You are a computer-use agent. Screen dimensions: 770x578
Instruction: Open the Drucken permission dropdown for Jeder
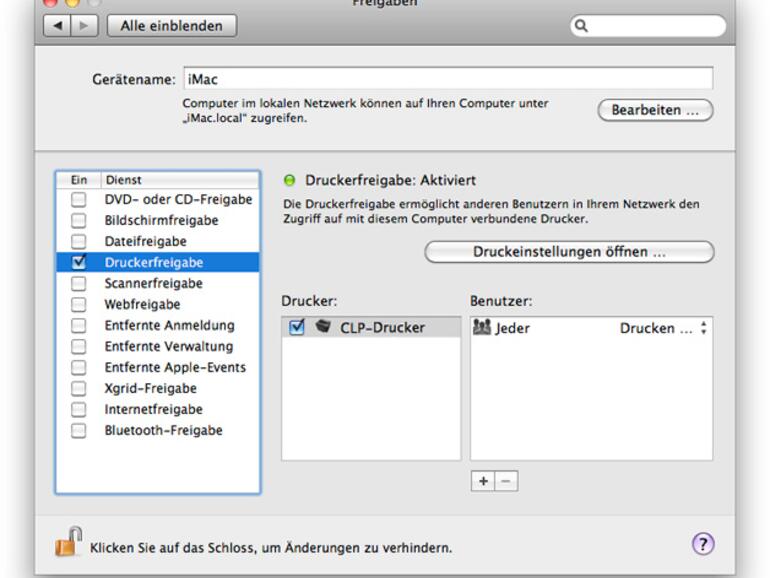[664, 328]
